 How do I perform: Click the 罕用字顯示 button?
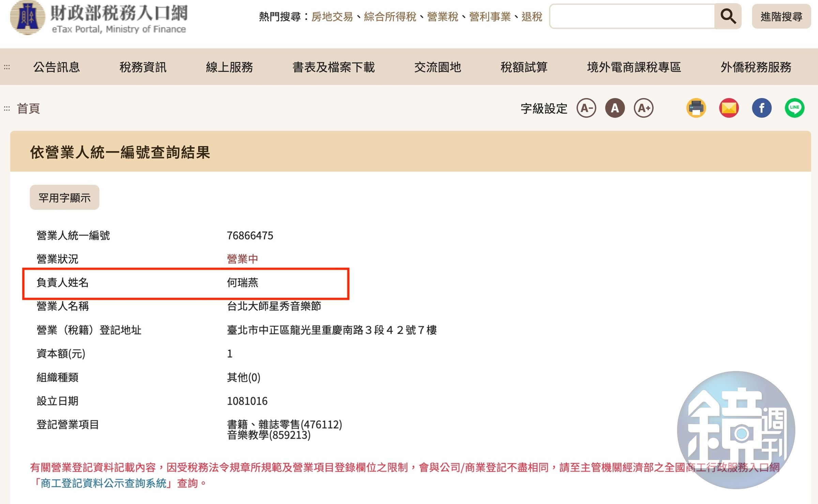[64, 198]
